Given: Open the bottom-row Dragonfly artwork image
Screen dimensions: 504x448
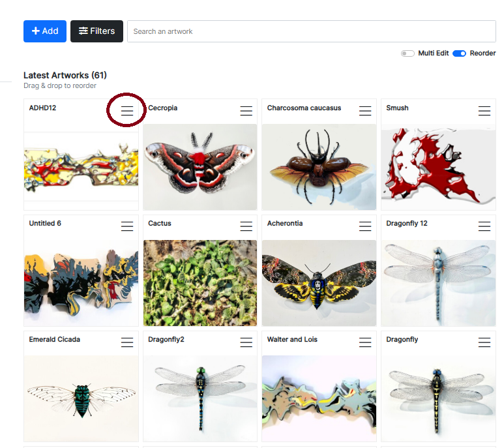Looking at the screenshot, I should pos(438,398).
